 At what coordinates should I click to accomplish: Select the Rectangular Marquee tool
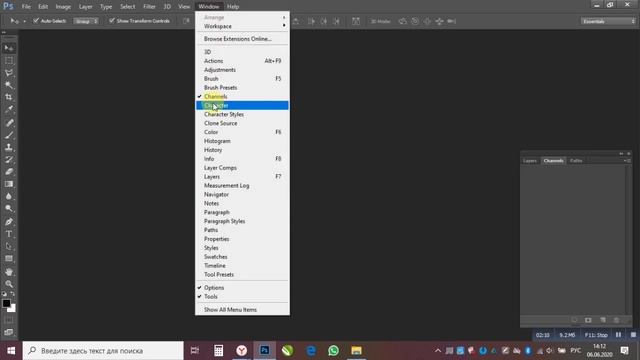point(9,61)
